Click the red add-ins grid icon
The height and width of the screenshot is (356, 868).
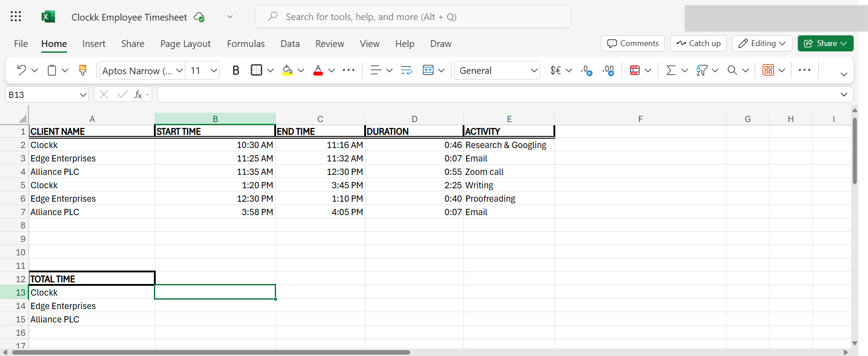point(768,70)
